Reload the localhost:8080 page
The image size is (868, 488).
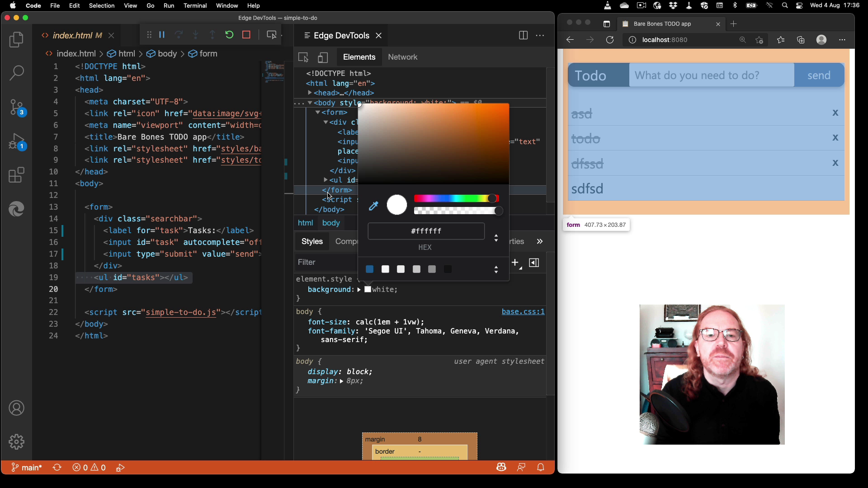(x=610, y=40)
